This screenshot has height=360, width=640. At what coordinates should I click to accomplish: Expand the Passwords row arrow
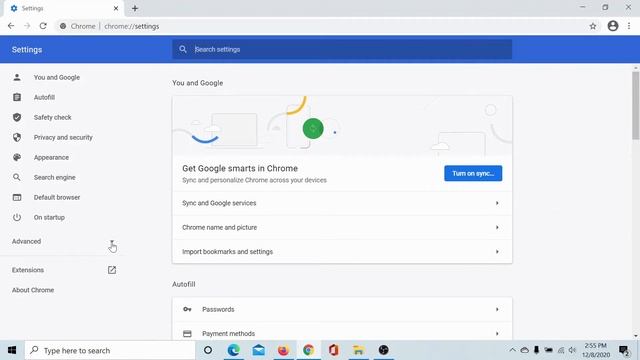[x=497, y=309]
